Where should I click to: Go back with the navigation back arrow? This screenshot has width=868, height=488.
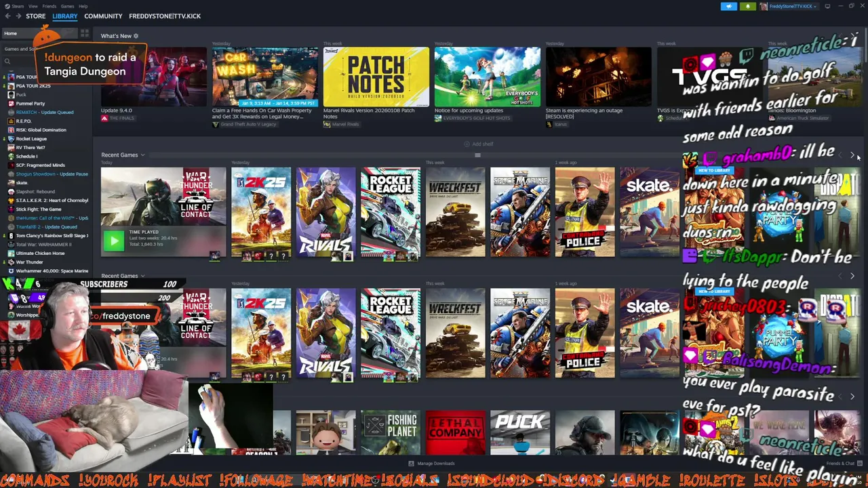(x=7, y=16)
